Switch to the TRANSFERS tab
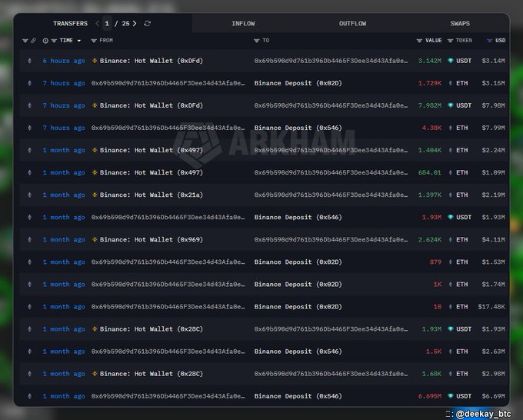Screen dimensions: 523x420 [x=70, y=24]
